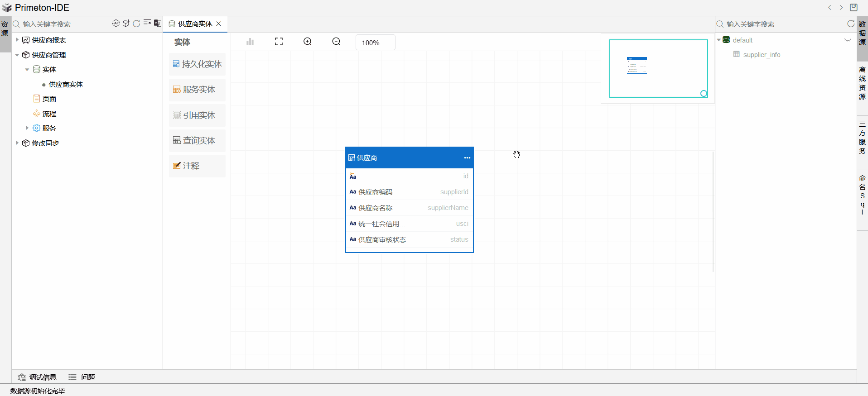Click the fit-to-screen canvas icon
This screenshot has width=868, height=396.
(x=279, y=42)
